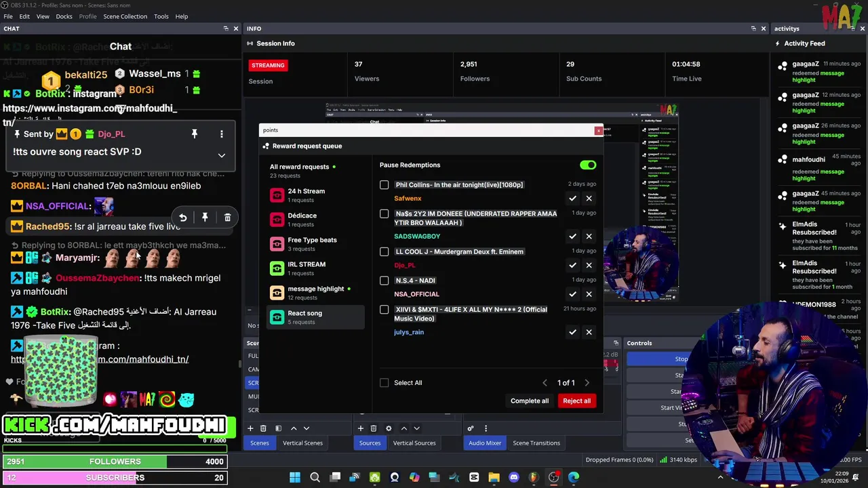Open the File menu
The width and height of the screenshot is (868, 488).
8,16
